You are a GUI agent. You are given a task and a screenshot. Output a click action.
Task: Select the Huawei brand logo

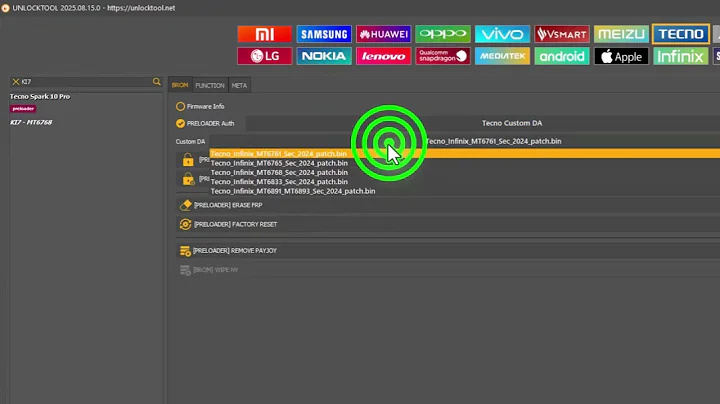coord(383,34)
